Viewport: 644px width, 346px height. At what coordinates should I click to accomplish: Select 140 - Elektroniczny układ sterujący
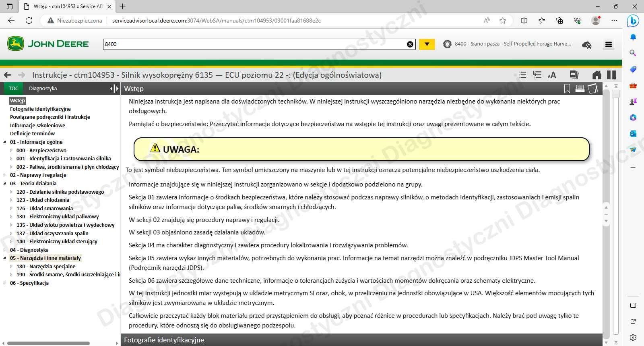57,242
